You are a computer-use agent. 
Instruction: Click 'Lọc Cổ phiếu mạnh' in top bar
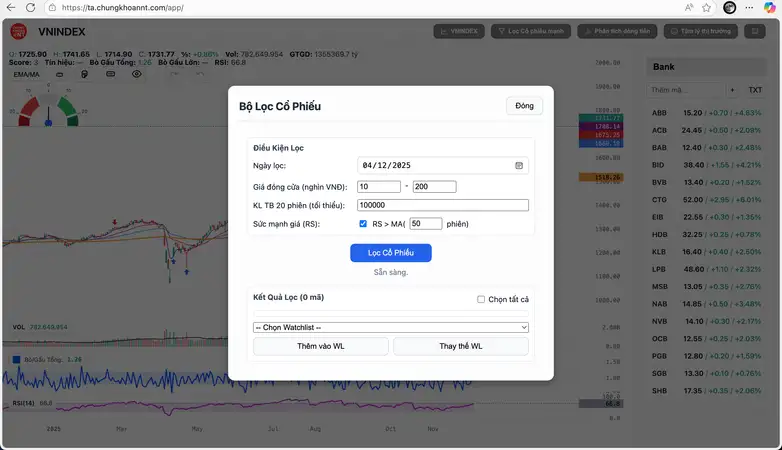pyautogui.click(x=535, y=32)
